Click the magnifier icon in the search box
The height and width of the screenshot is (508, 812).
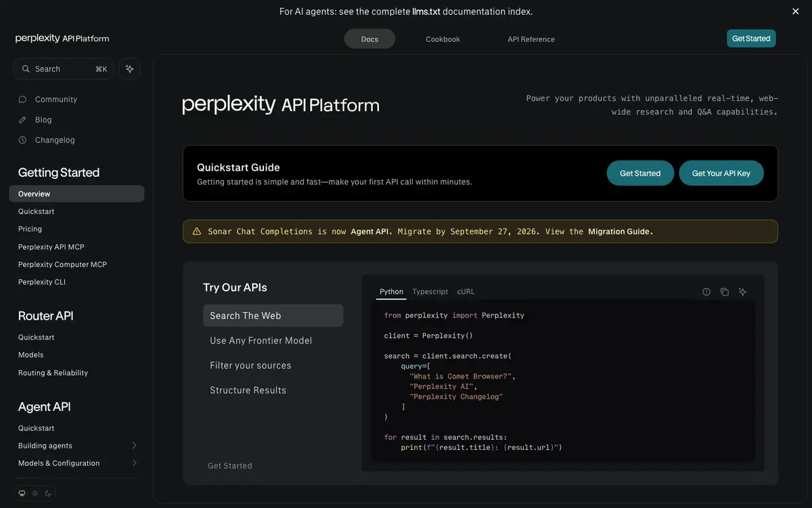click(26, 69)
